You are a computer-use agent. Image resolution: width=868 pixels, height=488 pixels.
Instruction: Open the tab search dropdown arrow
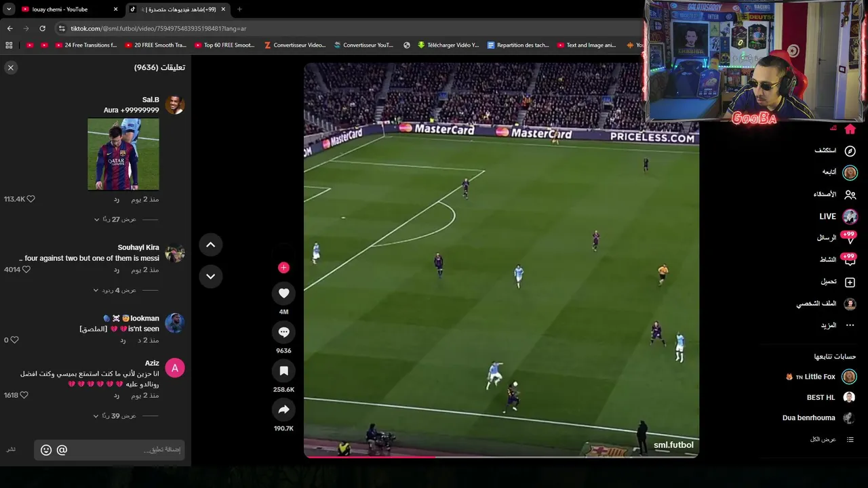tap(8, 9)
